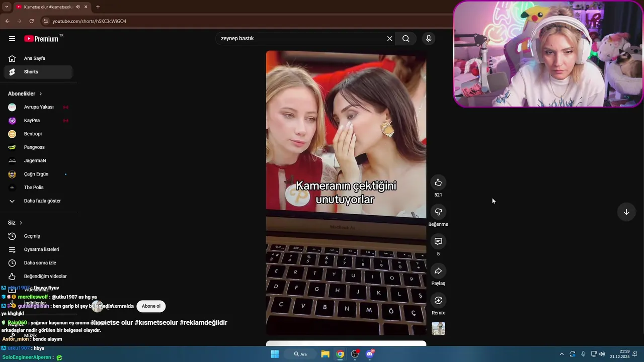The image size is (644, 362).
Task: Go to Ana Sayfa in the sidebar
Action: point(38,58)
